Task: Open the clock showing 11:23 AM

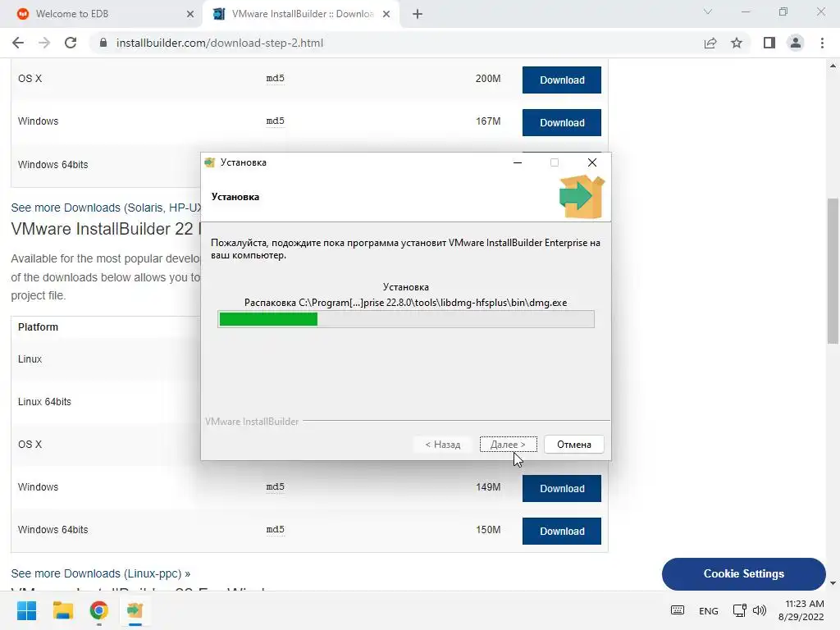Action: pos(801,610)
